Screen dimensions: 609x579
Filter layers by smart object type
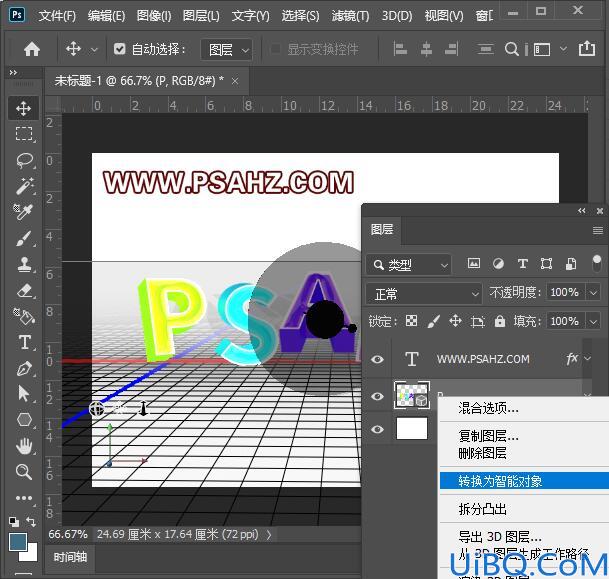coord(571,264)
